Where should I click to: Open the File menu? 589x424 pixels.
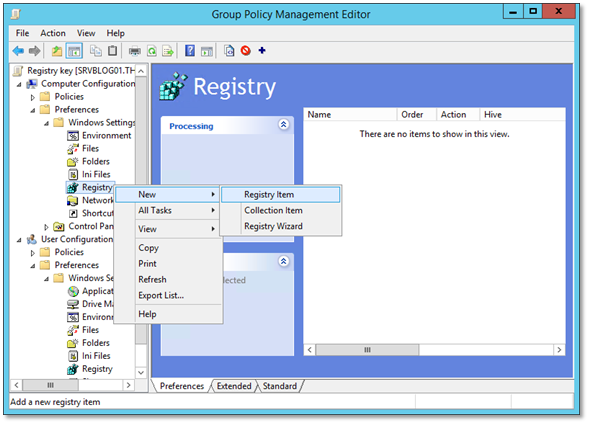click(22, 33)
